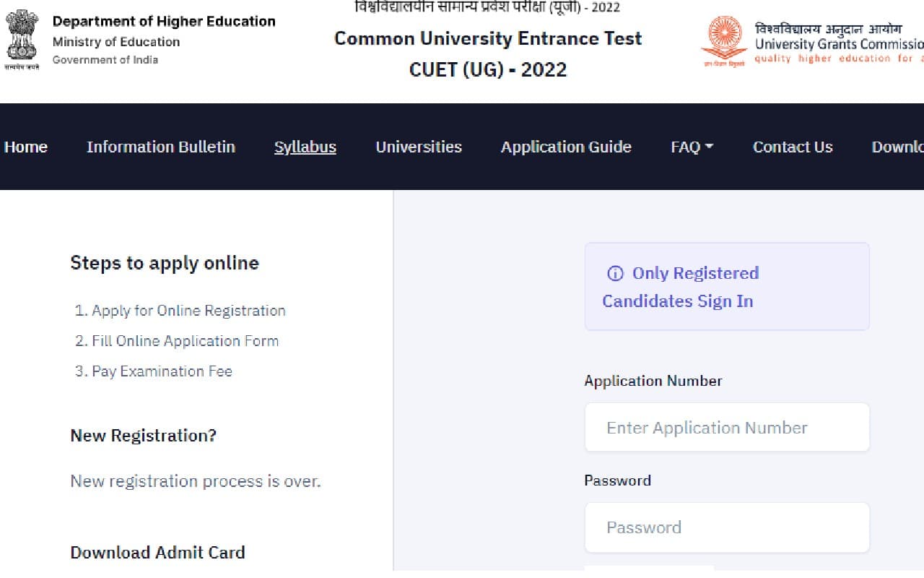Image resolution: width=924 pixels, height=578 pixels.
Task: Click the Password input field
Action: [x=726, y=527]
